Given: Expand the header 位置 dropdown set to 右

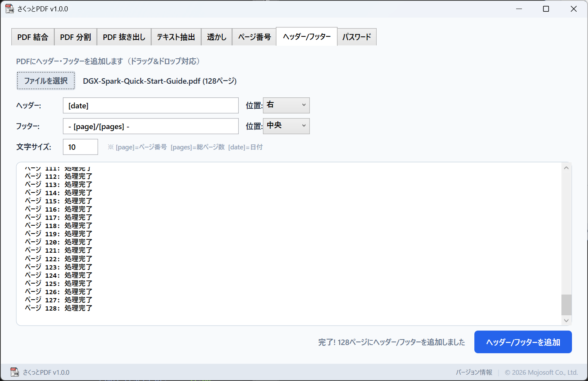Looking at the screenshot, I should (x=286, y=105).
